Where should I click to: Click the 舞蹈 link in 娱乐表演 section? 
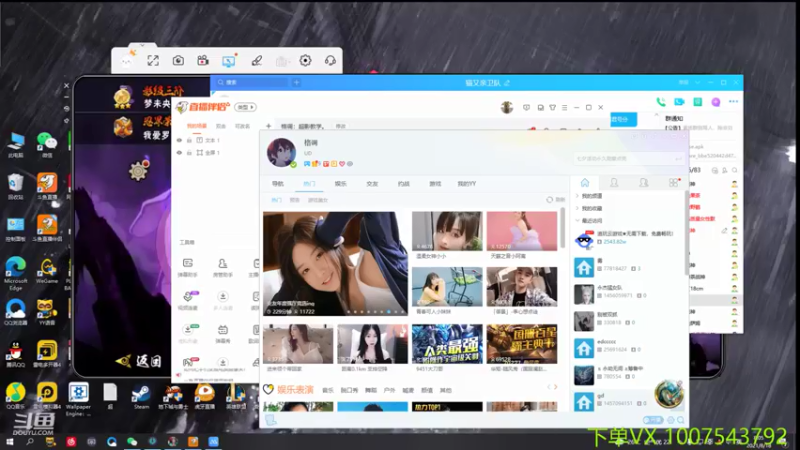click(x=370, y=390)
